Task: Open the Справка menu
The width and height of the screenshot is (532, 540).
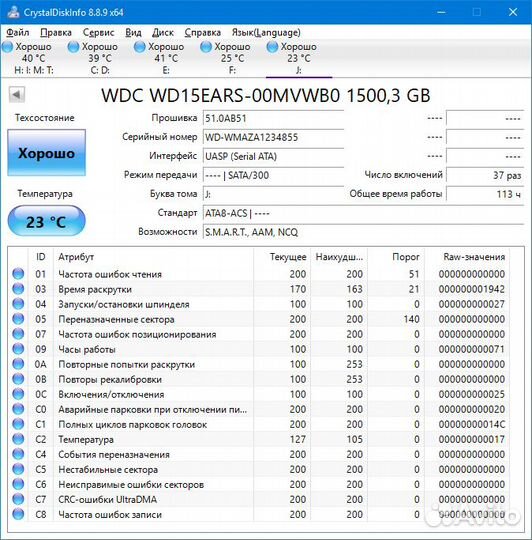Action: [x=202, y=33]
